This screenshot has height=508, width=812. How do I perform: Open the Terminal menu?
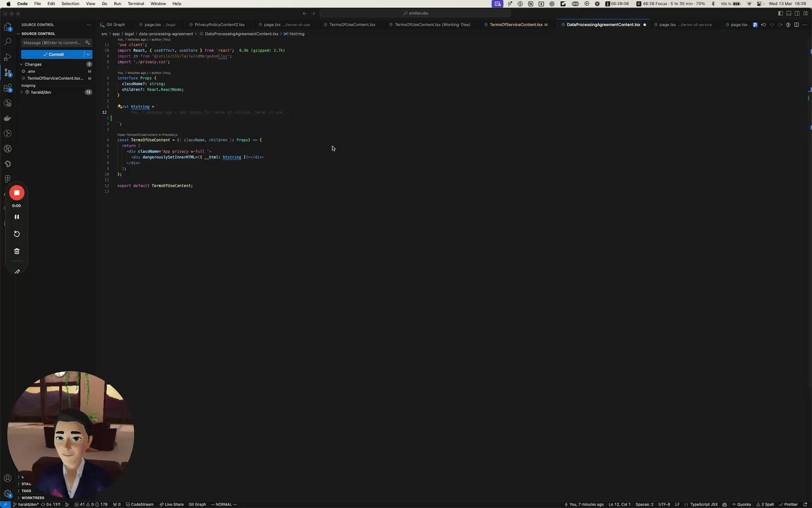point(136,4)
